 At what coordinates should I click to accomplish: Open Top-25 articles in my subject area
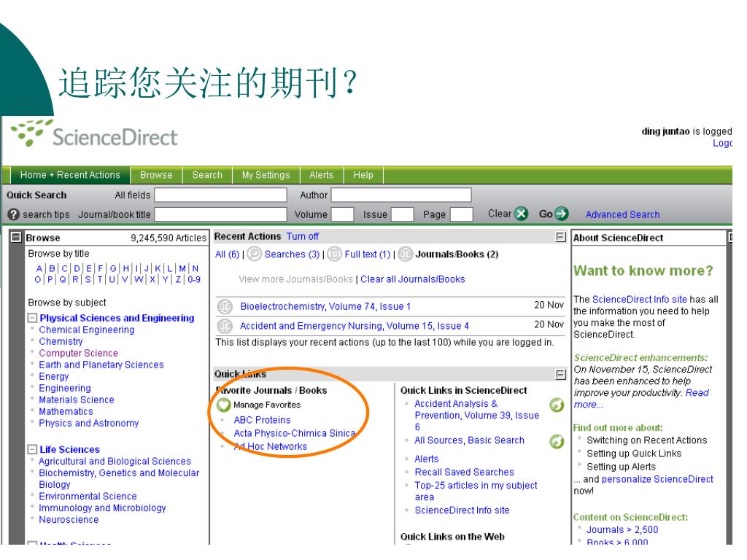pos(476,491)
